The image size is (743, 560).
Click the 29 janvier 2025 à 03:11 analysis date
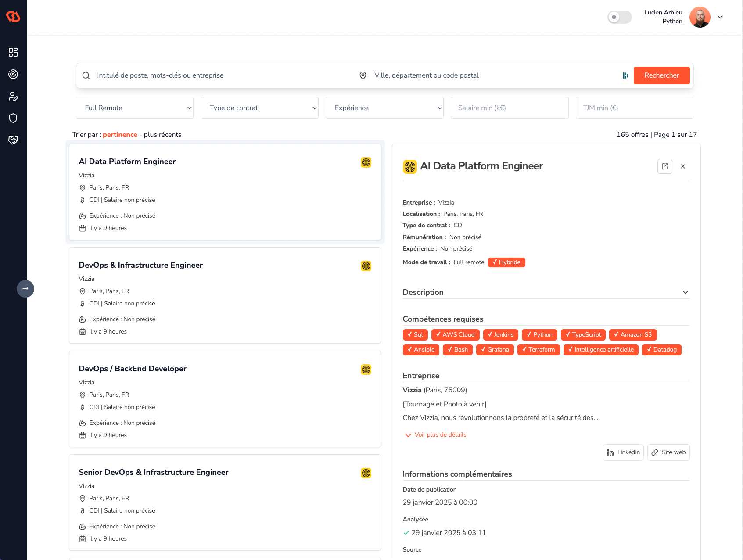tap(449, 533)
